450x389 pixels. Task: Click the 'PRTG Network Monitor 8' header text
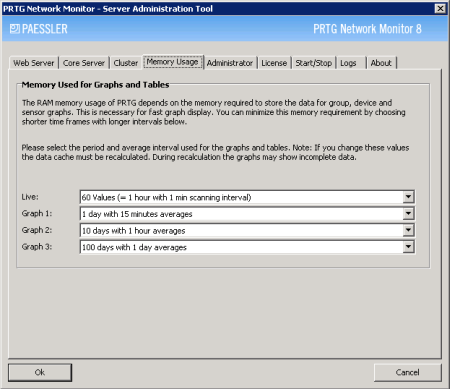(x=367, y=29)
